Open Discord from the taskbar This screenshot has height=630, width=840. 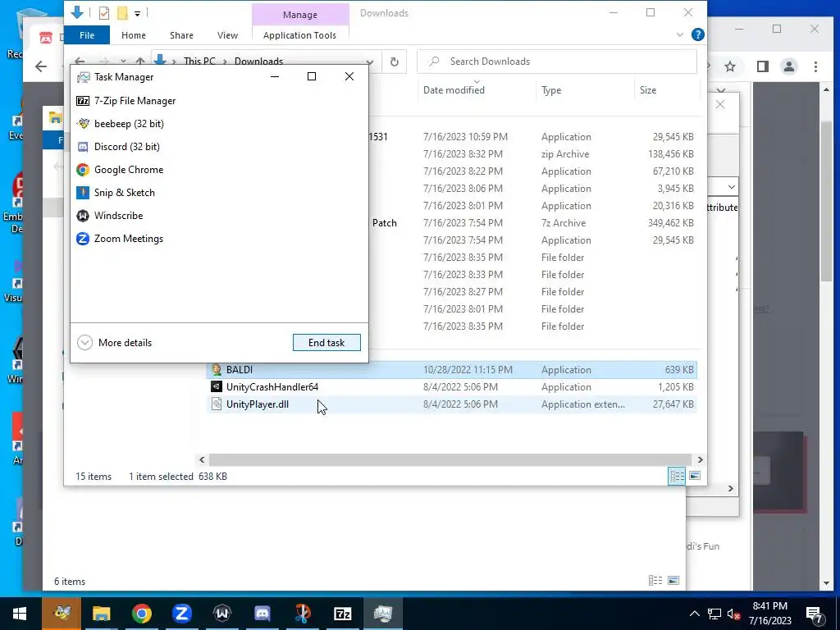[262, 614]
